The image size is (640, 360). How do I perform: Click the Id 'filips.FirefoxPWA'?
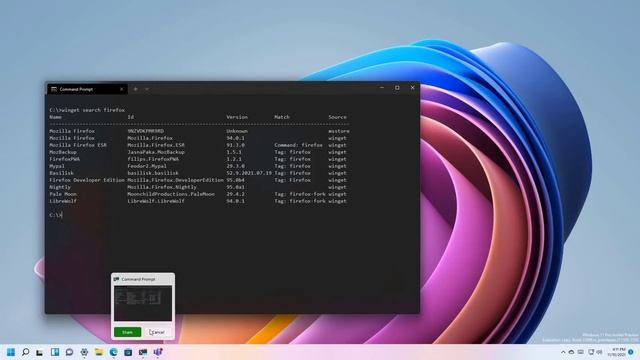(x=153, y=159)
